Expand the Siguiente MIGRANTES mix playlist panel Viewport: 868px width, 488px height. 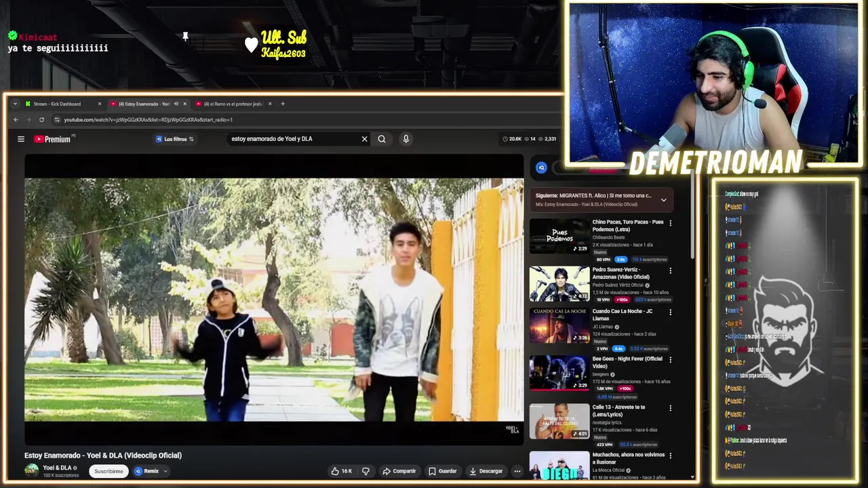pyautogui.click(x=663, y=200)
